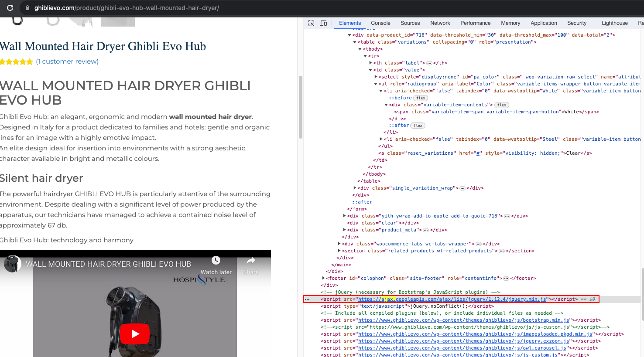Click the googleapis jquery.min.js link
644x357 pixels.
(x=452, y=299)
